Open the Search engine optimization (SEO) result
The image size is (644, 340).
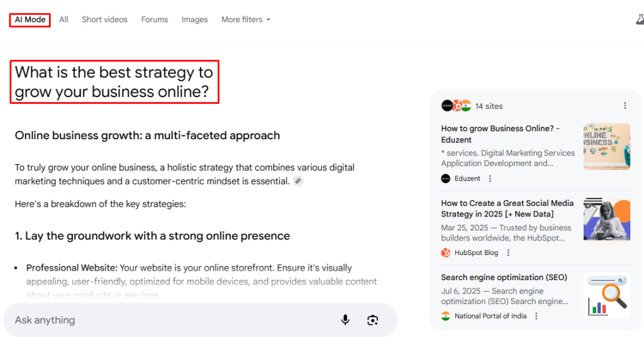pos(504,278)
